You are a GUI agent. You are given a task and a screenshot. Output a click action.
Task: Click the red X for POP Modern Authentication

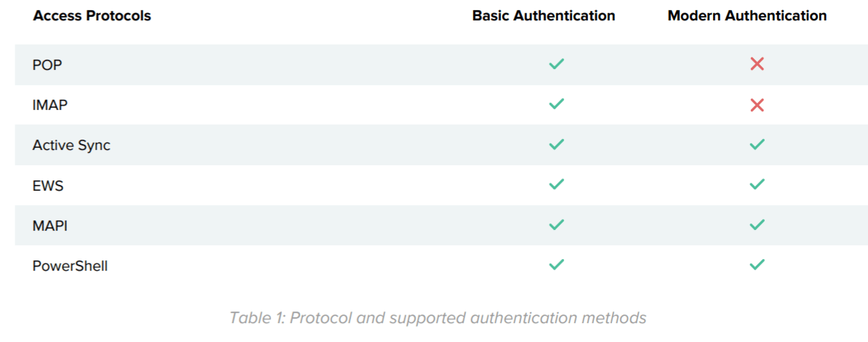(757, 64)
